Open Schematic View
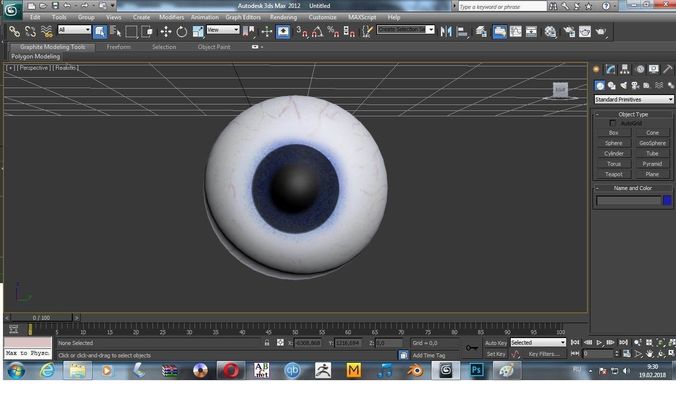This screenshot has width=676, height=396. pyautogui.click(x=532, y=31)
